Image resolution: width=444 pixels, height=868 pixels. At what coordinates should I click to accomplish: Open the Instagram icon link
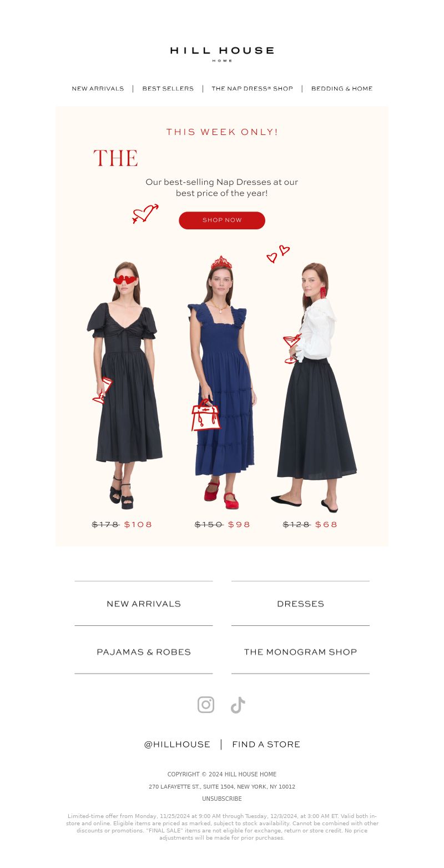[x=206, y=705]
